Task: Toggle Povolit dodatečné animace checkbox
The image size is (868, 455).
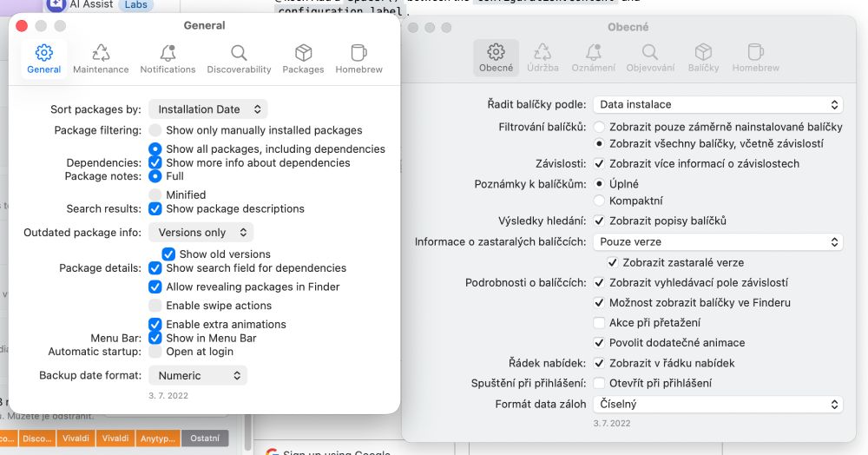Action: click(x=599, y=343)
